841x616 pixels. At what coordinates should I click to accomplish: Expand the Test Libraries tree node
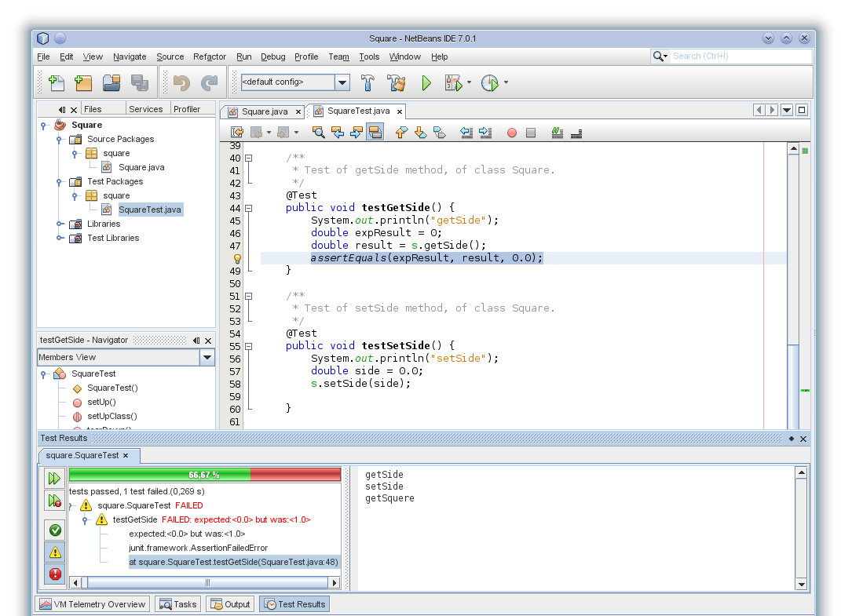[x=59, y=238]
